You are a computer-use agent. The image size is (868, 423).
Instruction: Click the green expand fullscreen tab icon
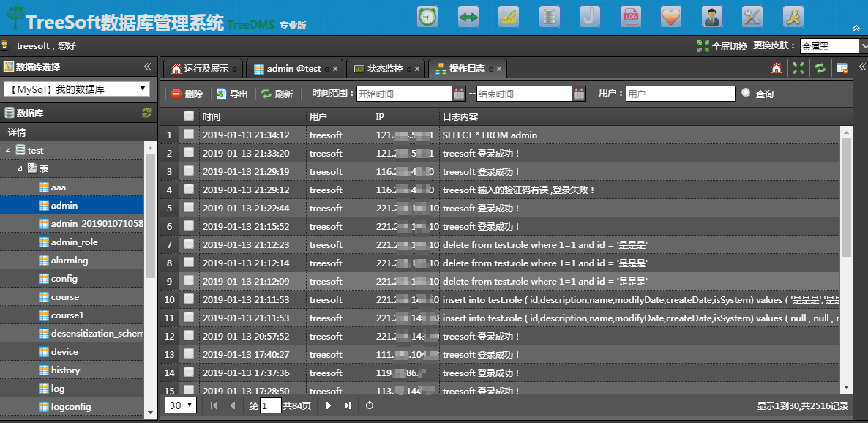coord(798,68)
